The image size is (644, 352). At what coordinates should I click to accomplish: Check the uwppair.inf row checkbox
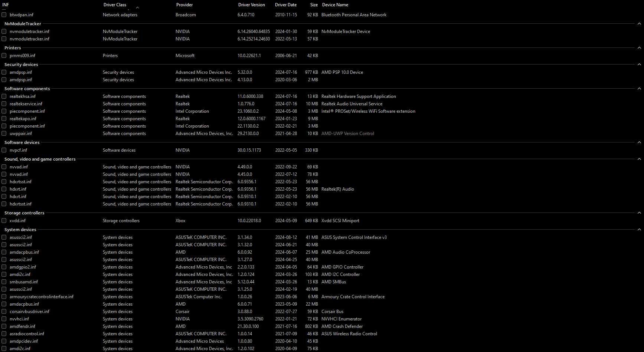(4, 134)
